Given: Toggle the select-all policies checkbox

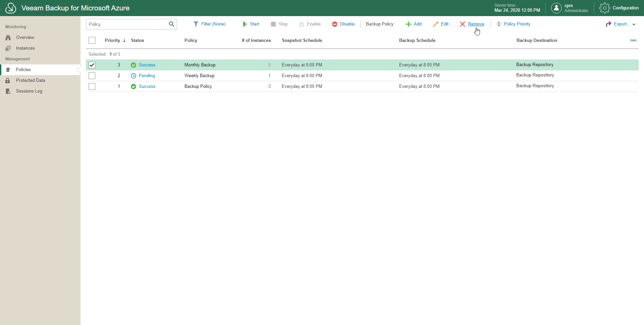Looking at the screenshot, I should 92,40.
